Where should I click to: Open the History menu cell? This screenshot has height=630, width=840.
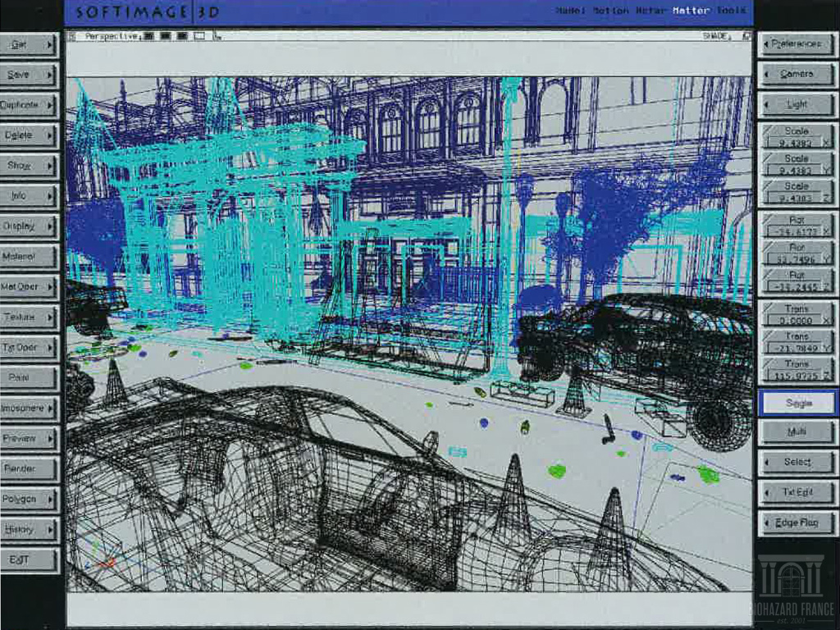click(x=29, y=529)
